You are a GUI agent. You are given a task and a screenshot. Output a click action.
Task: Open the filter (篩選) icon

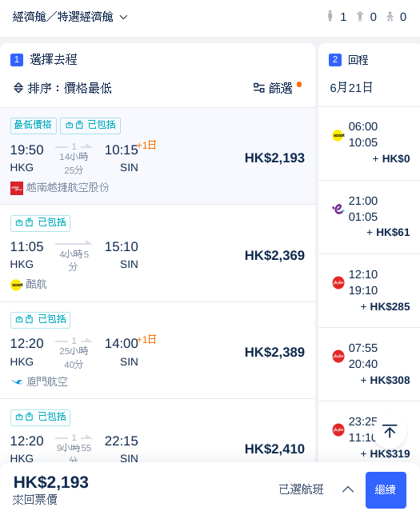(258, 88)
